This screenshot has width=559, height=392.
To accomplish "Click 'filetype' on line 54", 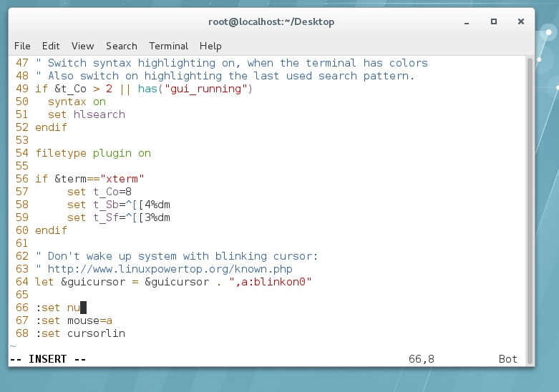I will click(x=61, y=153).
